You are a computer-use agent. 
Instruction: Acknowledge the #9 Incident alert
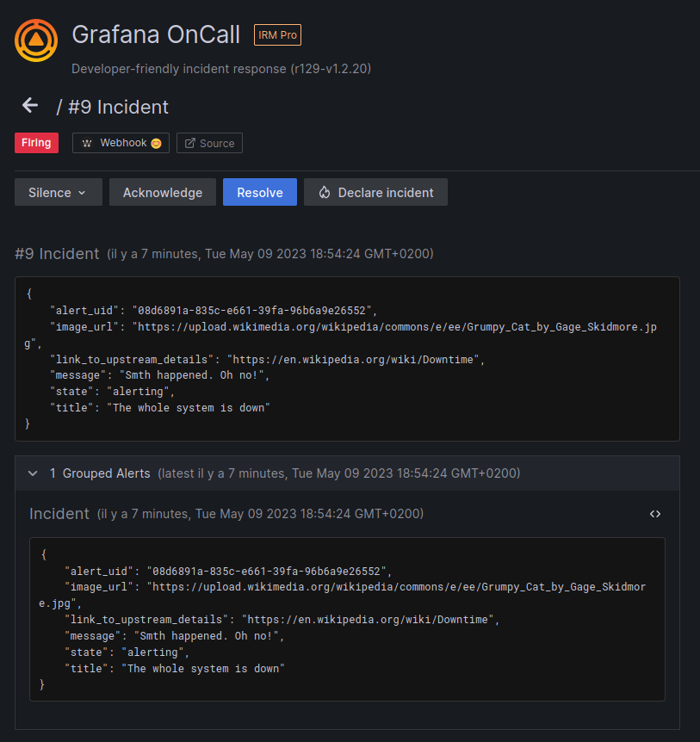click(x=162, y=191)
